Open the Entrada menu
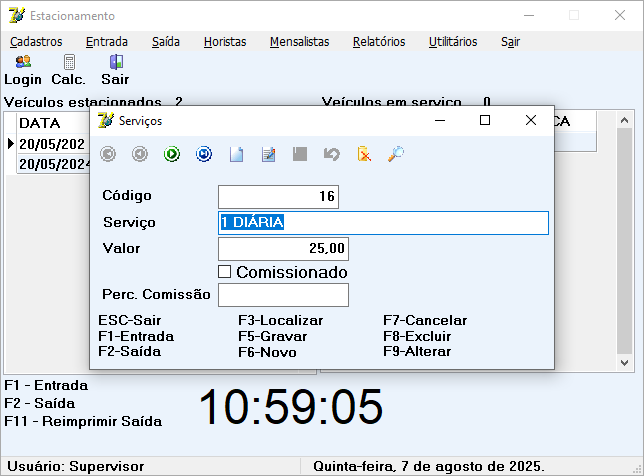644x476 pixels. pos(107,42)
